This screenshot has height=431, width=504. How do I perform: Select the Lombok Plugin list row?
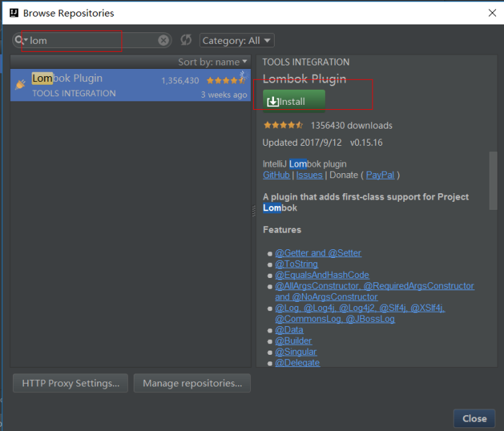point(131,85)
